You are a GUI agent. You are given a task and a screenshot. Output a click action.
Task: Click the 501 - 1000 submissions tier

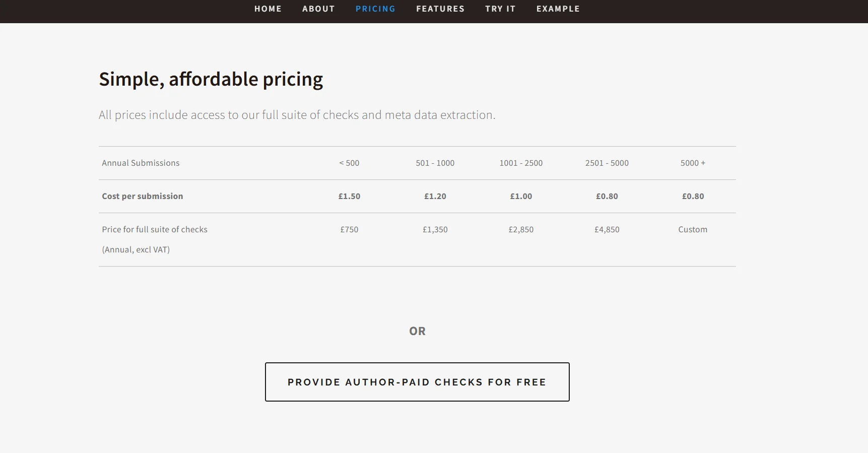click(x=435, y=163)
